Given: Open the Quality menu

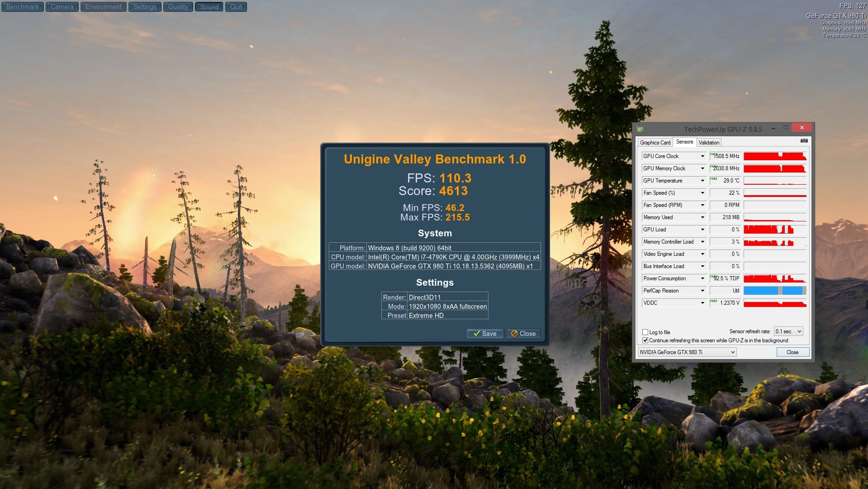Looking at the screenshot, I should (178, 7).
